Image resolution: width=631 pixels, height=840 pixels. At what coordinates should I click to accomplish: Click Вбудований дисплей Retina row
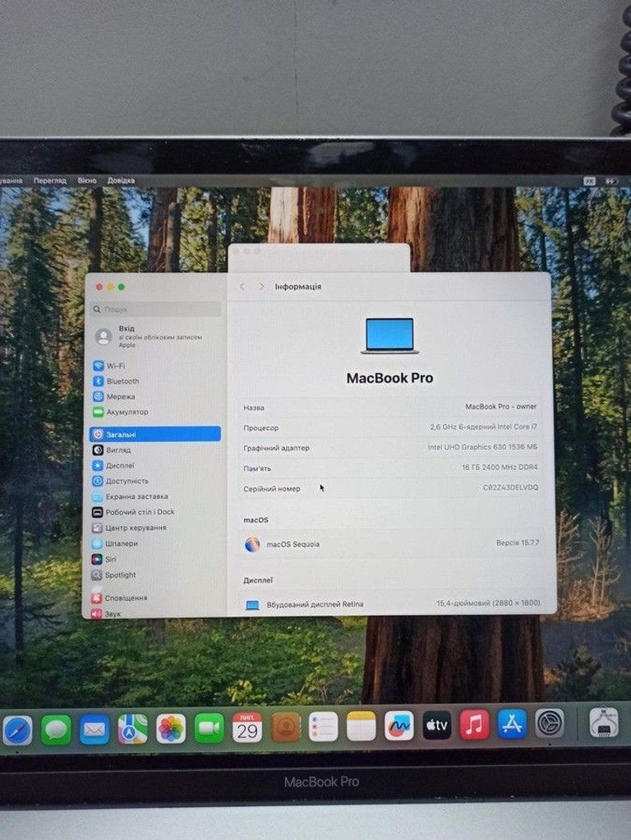(392, 604)
